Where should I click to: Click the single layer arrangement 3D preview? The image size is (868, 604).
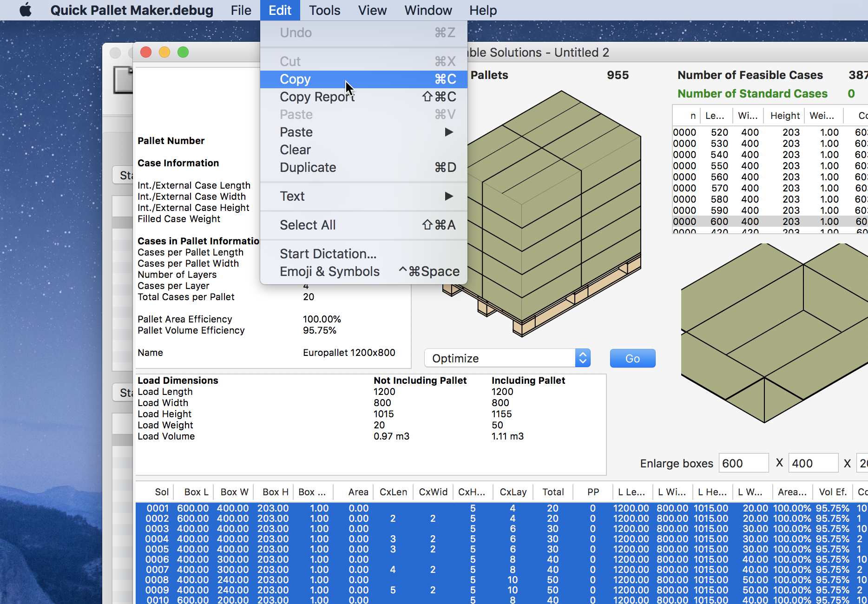click(775, 332)
